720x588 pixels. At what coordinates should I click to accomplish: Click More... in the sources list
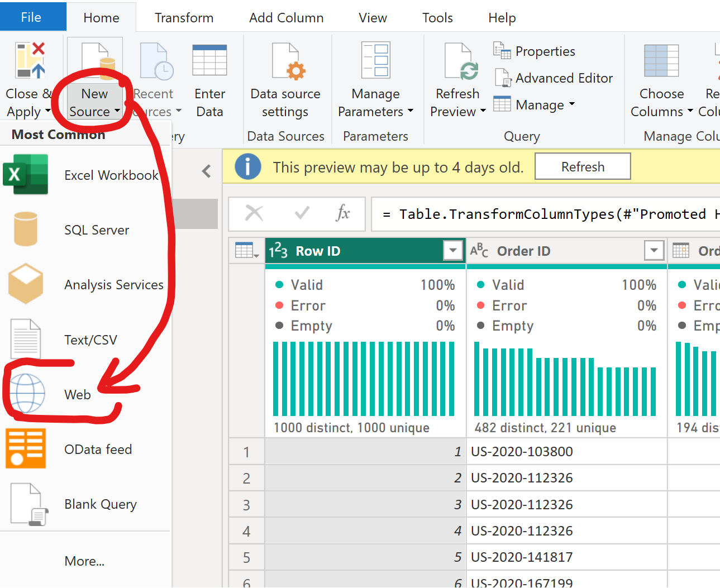point(84,561)
